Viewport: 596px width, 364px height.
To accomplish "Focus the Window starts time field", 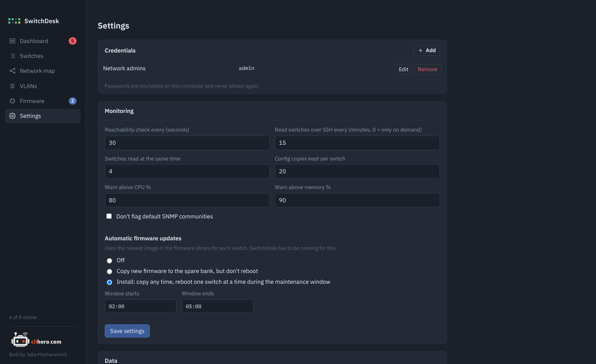I will (x=141, y=306).
